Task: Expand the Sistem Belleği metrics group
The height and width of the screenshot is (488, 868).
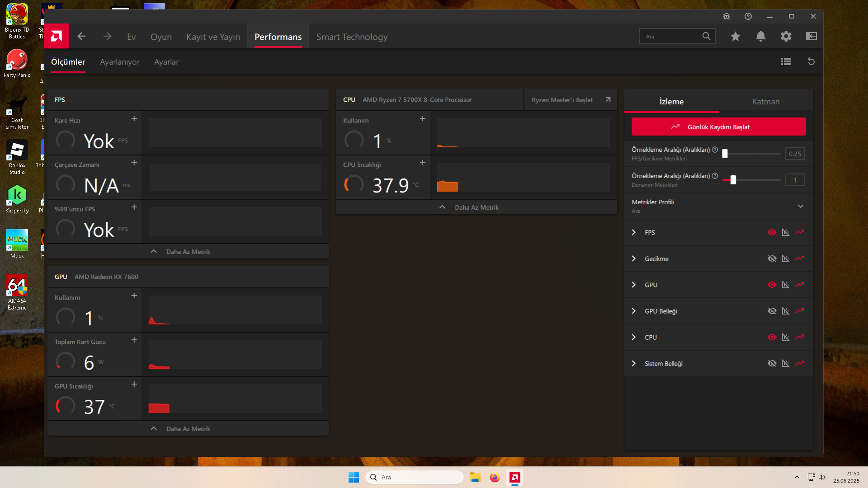Action: click(634, 363)
